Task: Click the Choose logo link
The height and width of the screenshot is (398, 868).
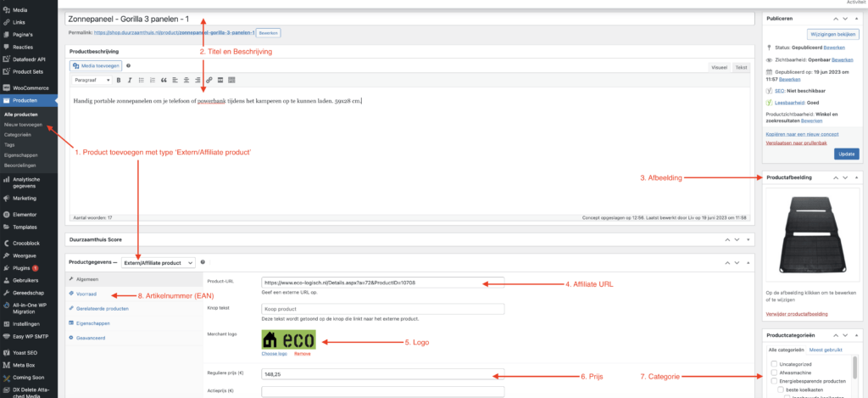Action: click(x=275, y=353)
